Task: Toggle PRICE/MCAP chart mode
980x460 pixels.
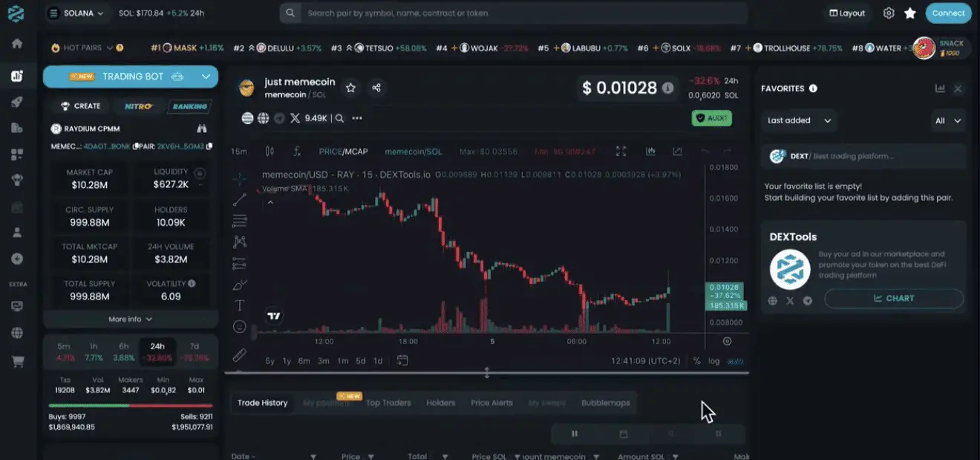Action: coord(343,151)
